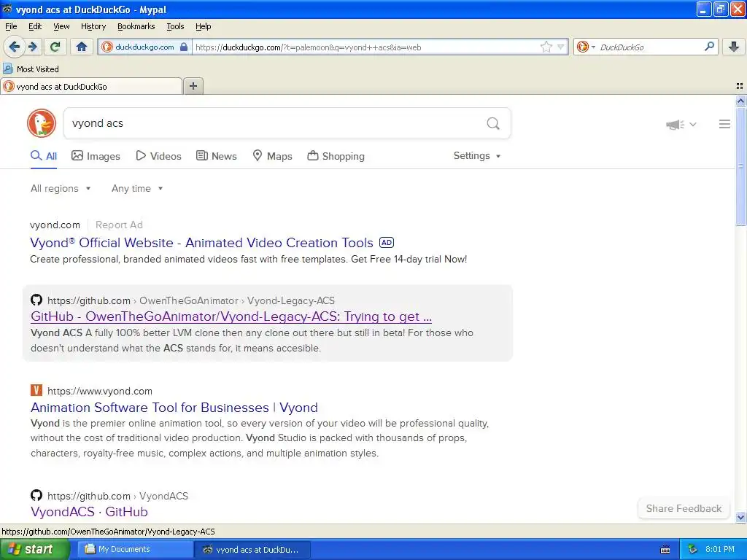Open Vyond Official Website ad link
747x560 pixels.
[x=201, y=243]
